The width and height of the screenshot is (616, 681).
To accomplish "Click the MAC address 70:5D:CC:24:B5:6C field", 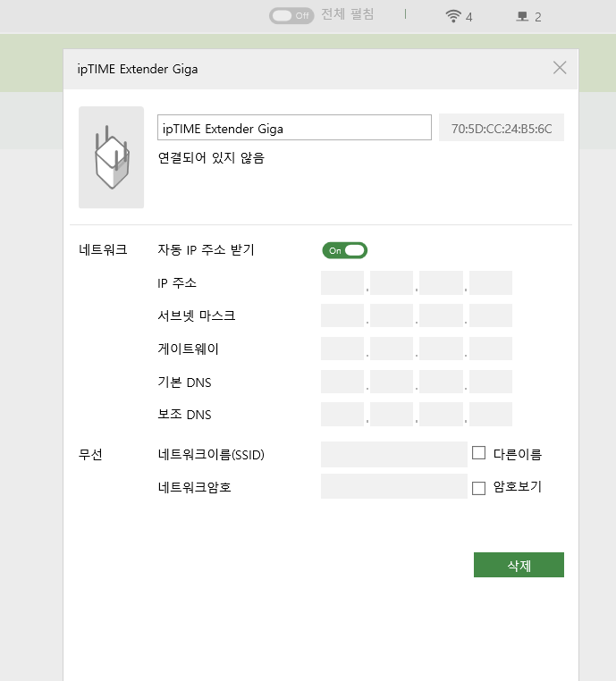I will tap(502, 128).
